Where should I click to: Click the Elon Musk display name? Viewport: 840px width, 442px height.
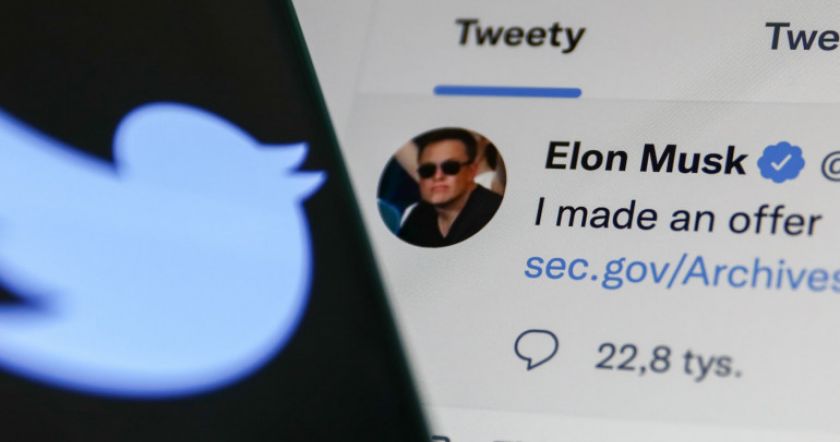(x=646, y=158)
